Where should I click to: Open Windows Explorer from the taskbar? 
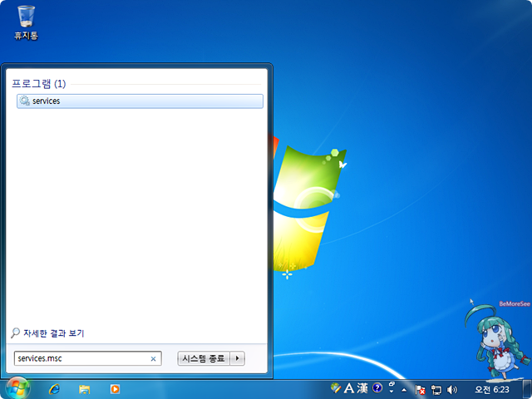click(84, 389)
